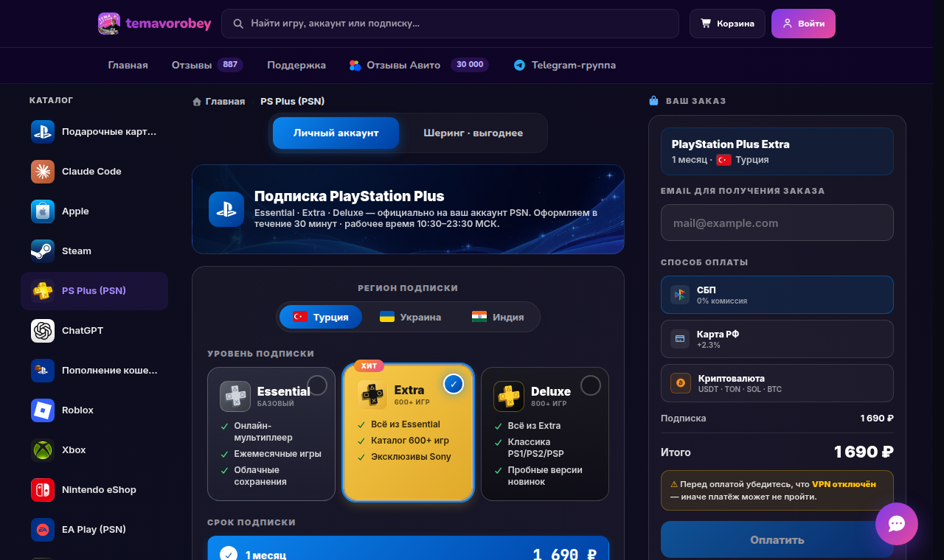The image size is (944, 560).
Task: Open the ChatGPT catalog icon
Action: pos(43,331)
